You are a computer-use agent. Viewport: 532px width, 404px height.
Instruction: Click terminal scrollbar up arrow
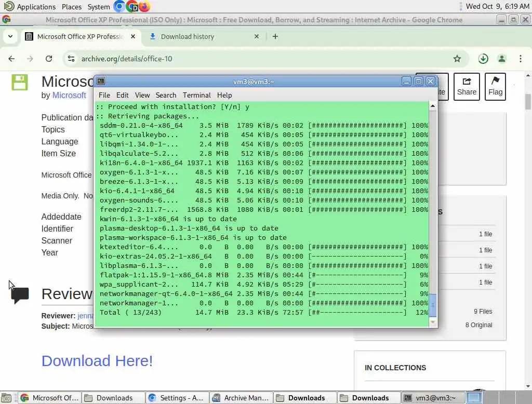point(433,106)
